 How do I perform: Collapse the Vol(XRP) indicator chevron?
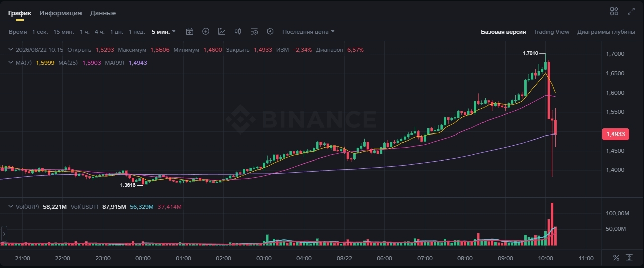coord(11,207)
